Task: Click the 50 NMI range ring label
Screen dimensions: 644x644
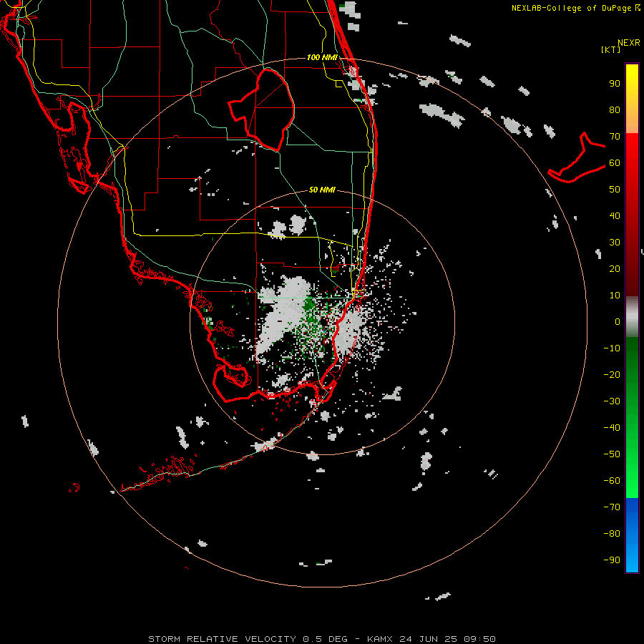Action: pyautogui.click(x=322, y=190)
